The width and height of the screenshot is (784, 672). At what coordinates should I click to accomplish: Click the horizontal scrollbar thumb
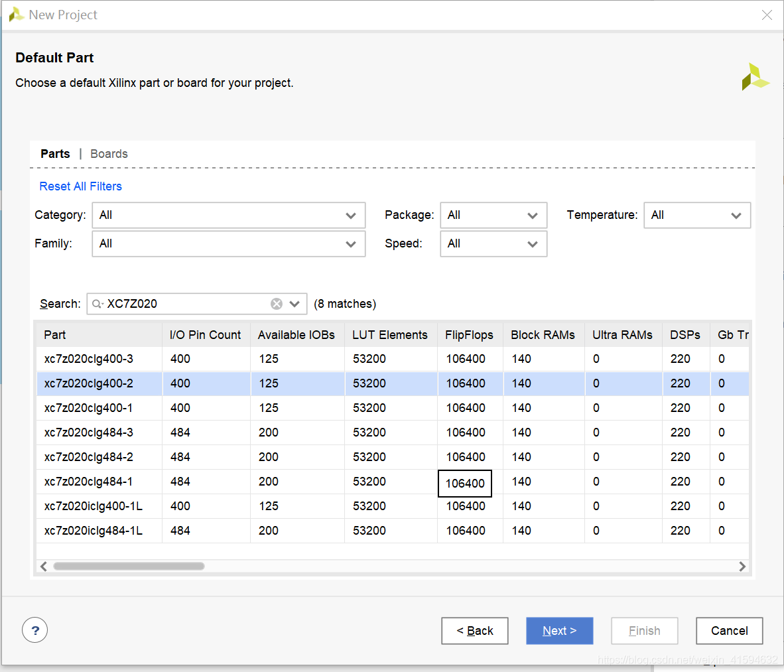[129, 566]
